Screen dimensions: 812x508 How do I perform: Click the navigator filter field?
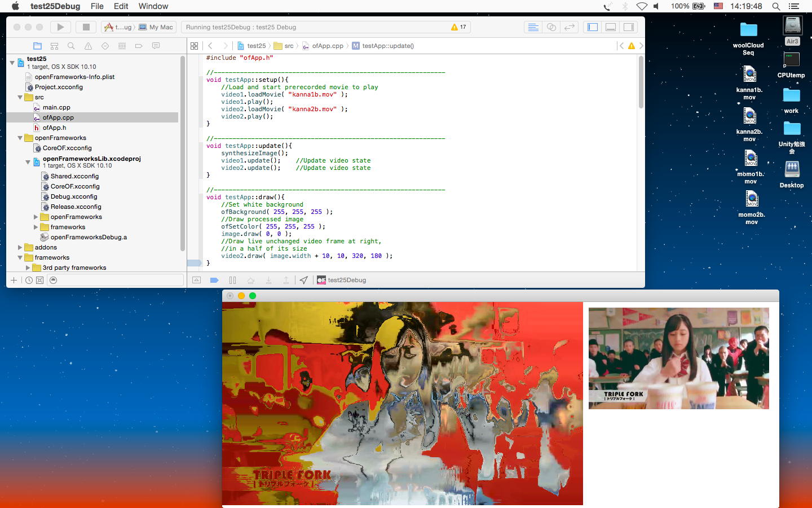(x=116, y=280)
